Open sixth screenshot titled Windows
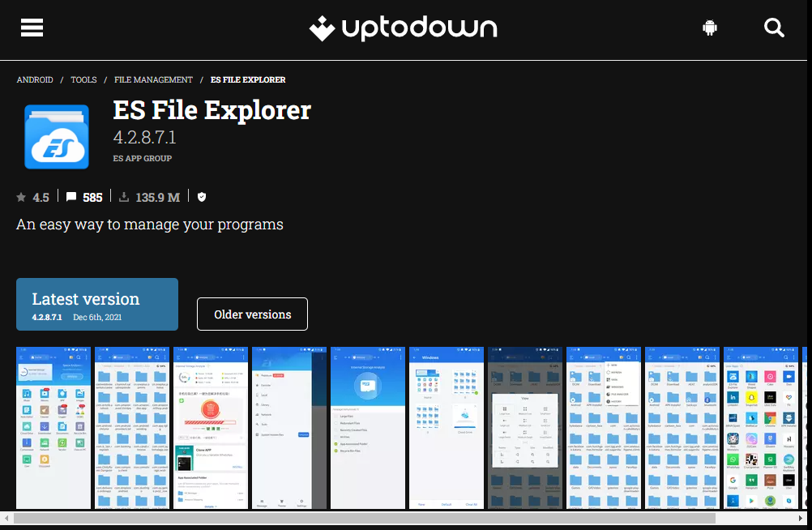This screenshot has height=530, width=812. tap(447, 428)
